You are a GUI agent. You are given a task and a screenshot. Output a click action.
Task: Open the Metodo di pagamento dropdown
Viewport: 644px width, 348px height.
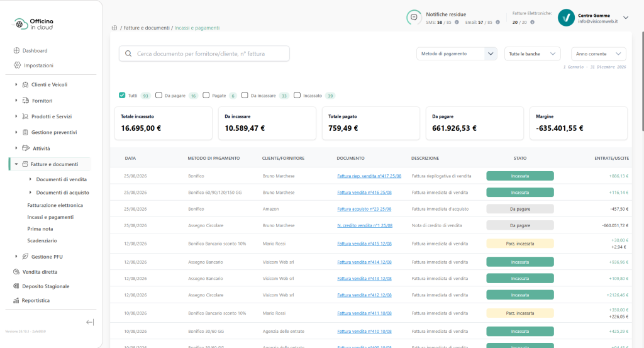tap(457, 54)
